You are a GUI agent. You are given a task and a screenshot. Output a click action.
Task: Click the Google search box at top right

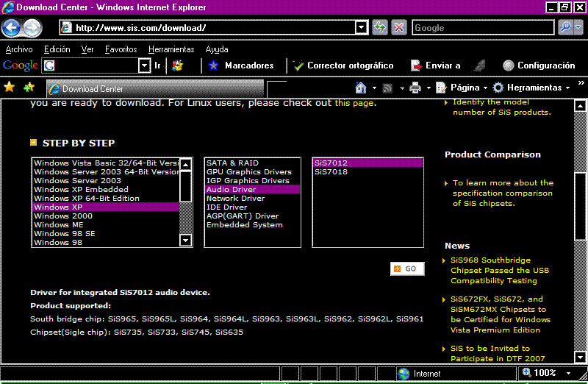483,27
